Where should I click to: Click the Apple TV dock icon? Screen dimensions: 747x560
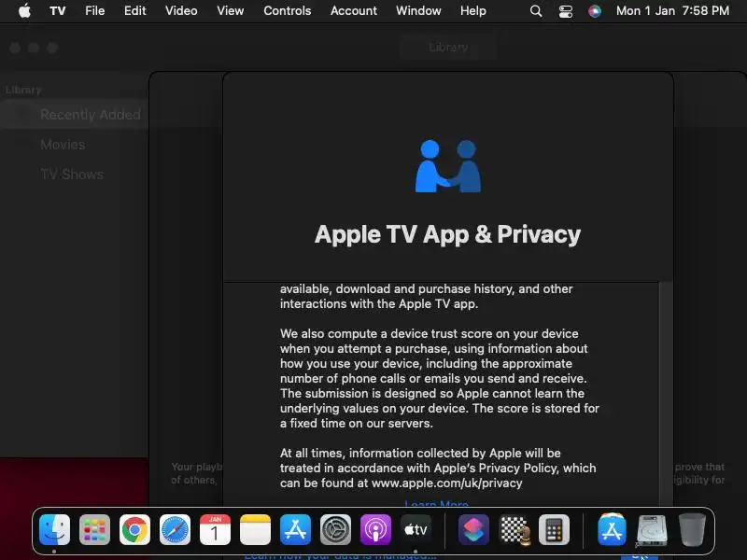416,529
